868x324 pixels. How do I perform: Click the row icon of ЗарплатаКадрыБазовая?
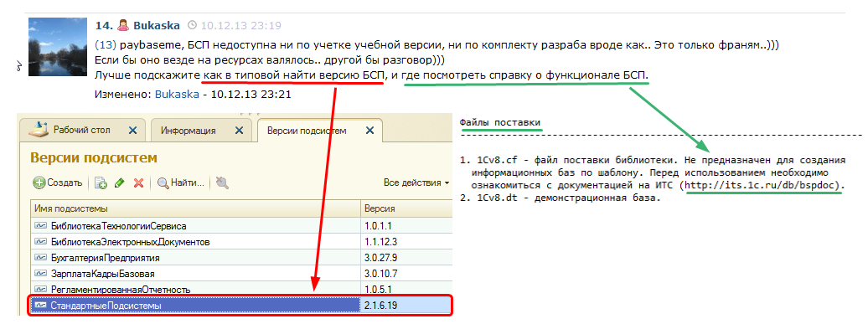tap(40, 274)
